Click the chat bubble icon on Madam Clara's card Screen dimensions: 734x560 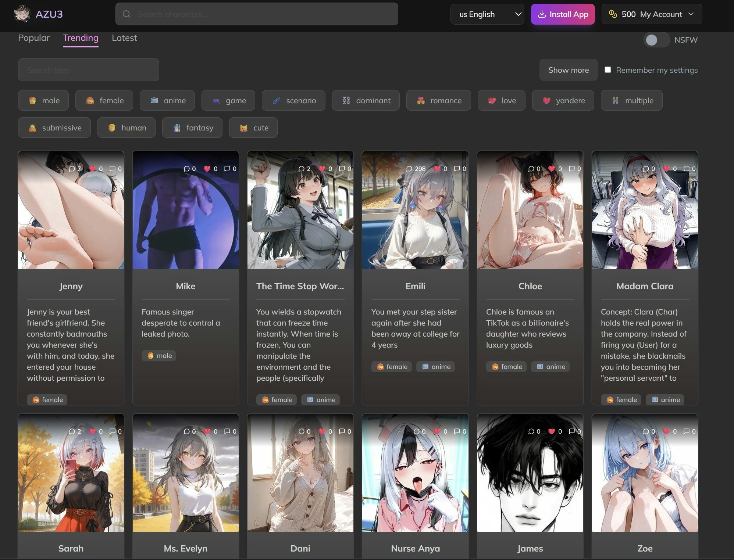[x=646, y=168]
